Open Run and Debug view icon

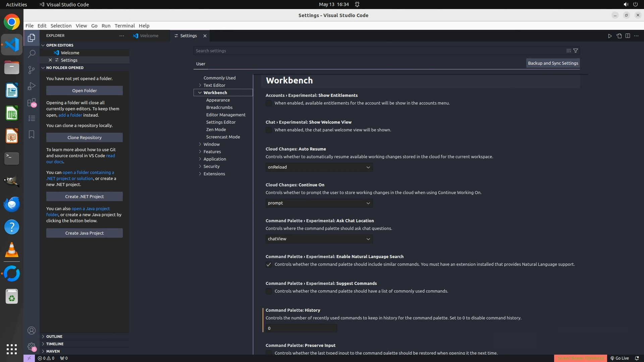(32, 86)
